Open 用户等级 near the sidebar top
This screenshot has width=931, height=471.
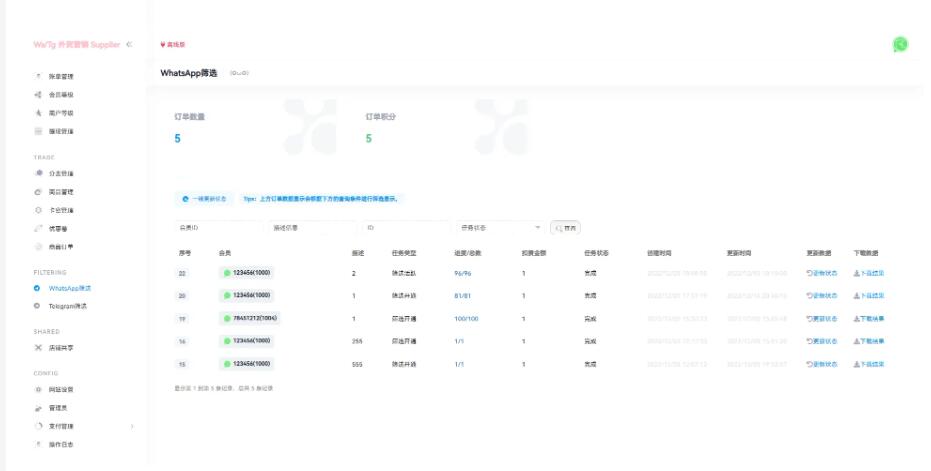61,113
